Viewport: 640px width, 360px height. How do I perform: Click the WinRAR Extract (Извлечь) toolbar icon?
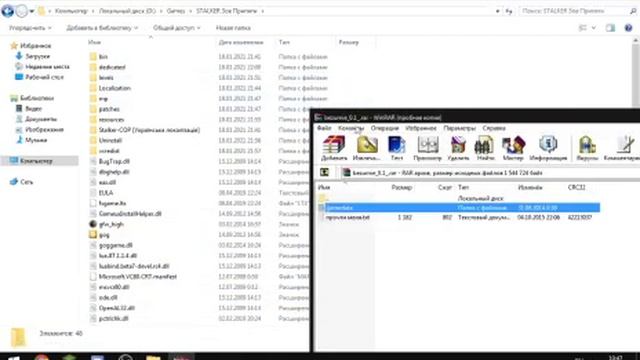point(366,148)
